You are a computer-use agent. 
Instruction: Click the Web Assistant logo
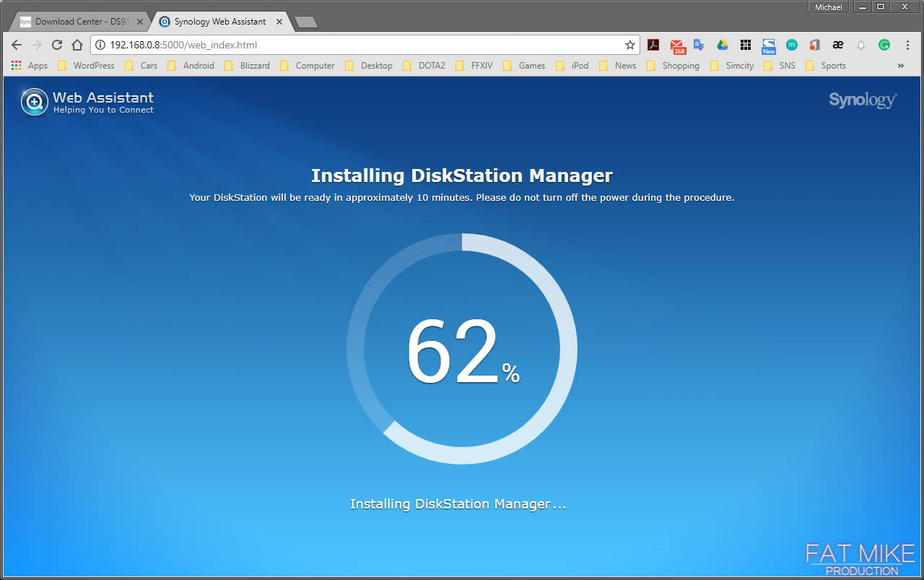coord(87,102)
